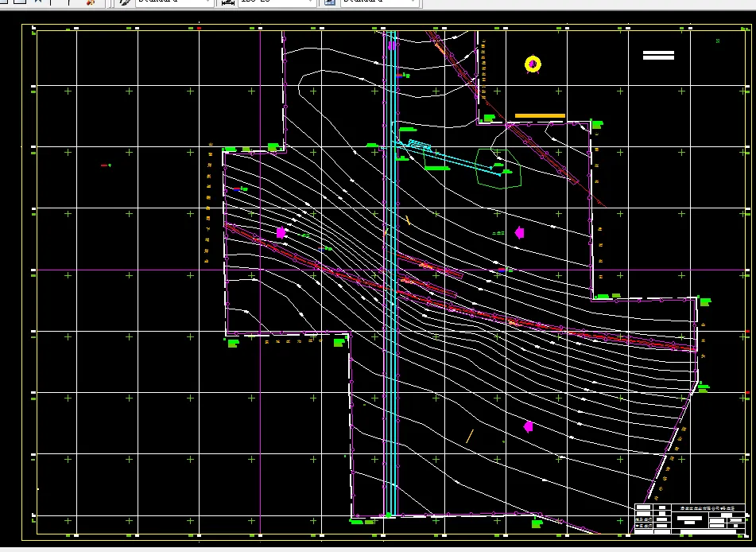
Task: Select isolated red-green marker in far-left area
Action: (x=106, y=165)
